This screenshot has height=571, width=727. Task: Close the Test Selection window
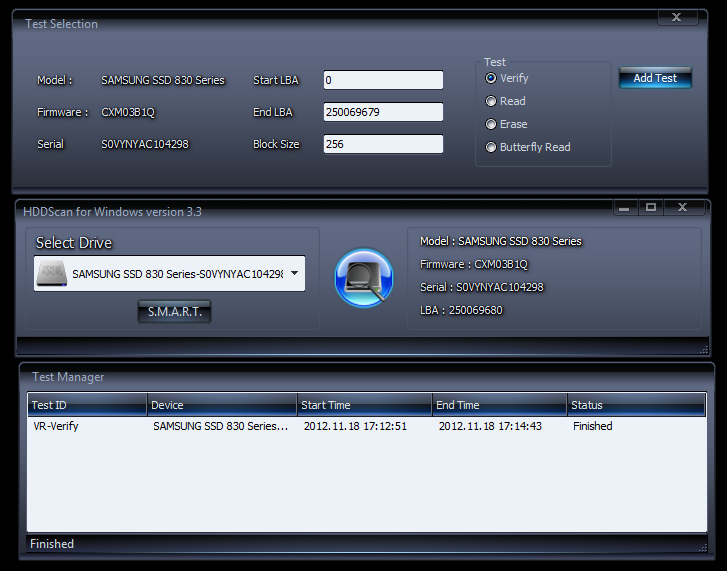[677, 18]
